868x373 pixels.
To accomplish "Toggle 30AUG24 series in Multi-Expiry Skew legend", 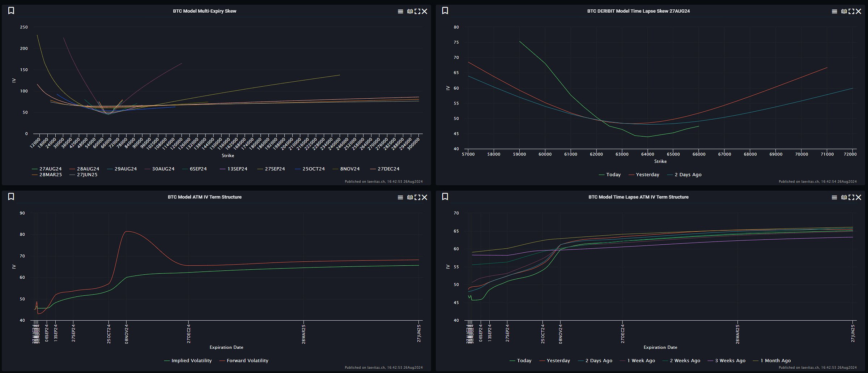I will 159,169.
